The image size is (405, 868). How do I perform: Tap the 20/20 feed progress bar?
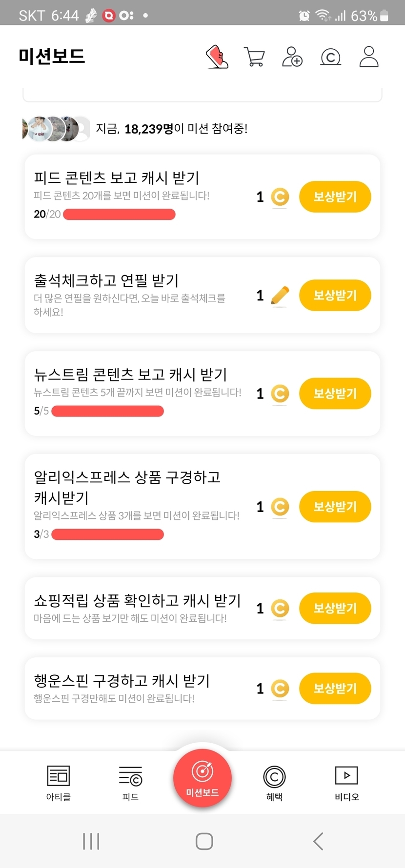pos(119,214)
